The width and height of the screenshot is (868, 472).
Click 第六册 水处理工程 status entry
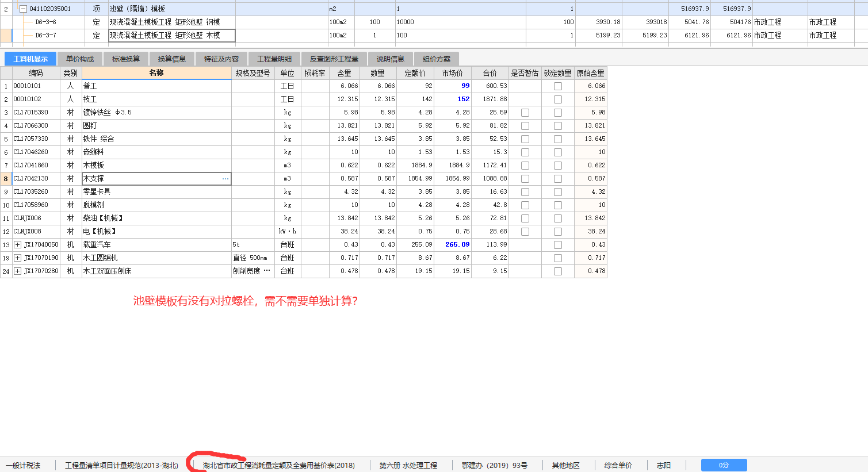pos(408,466)
